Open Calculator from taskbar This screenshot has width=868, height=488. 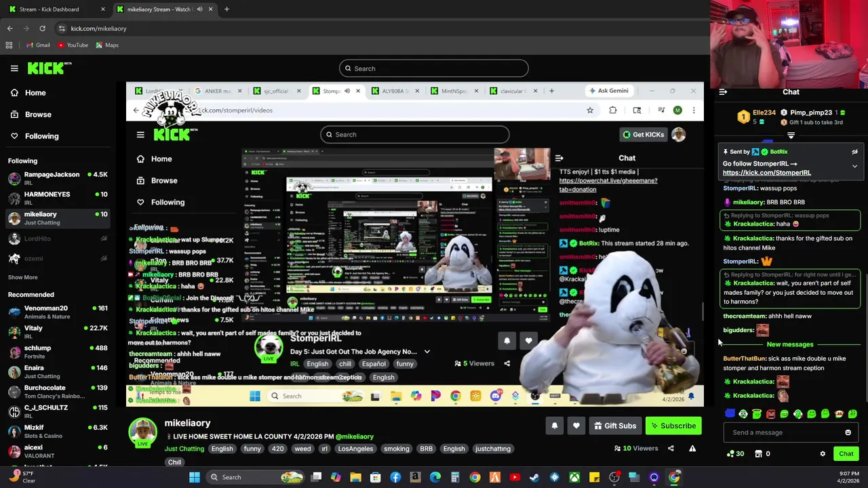point(455,477)
